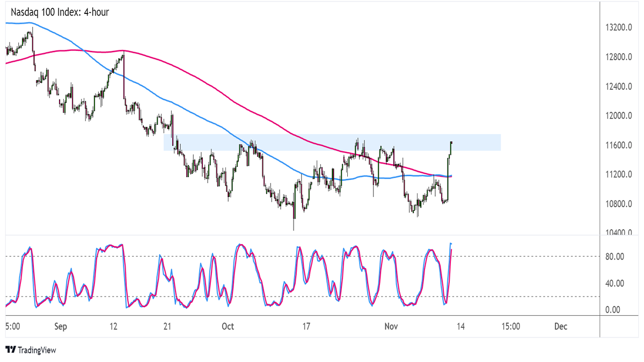Select the 11600.0 price axis label
This screenshot has width=644, height=362.
(618, 145)
